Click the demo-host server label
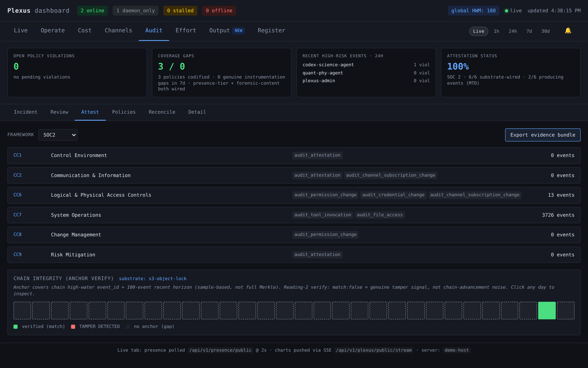 457,350
